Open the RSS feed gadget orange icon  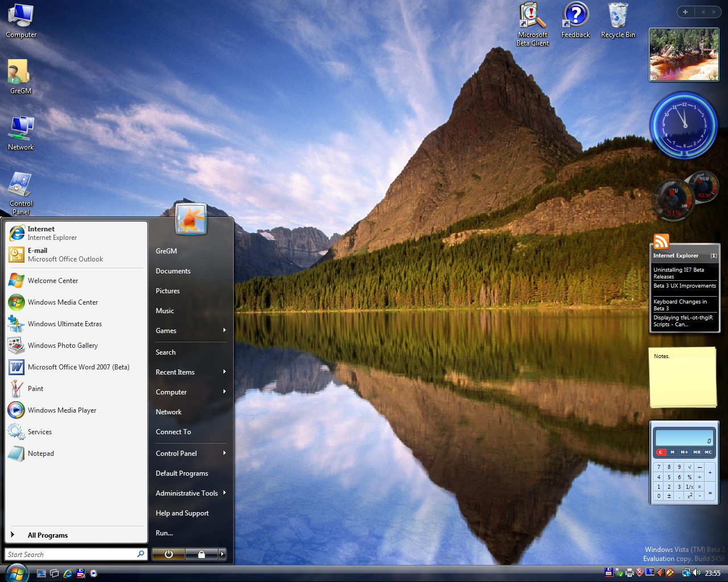click(x=661, y=242)
